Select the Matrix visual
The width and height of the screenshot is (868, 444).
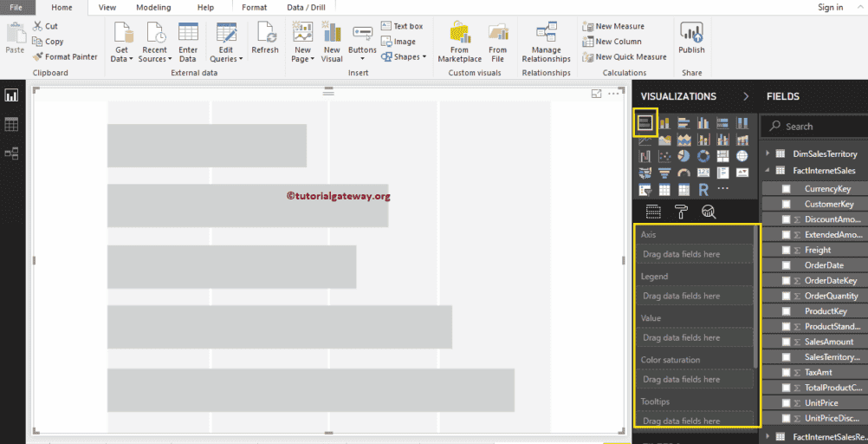pyautogui.click(x=683, y=190)
